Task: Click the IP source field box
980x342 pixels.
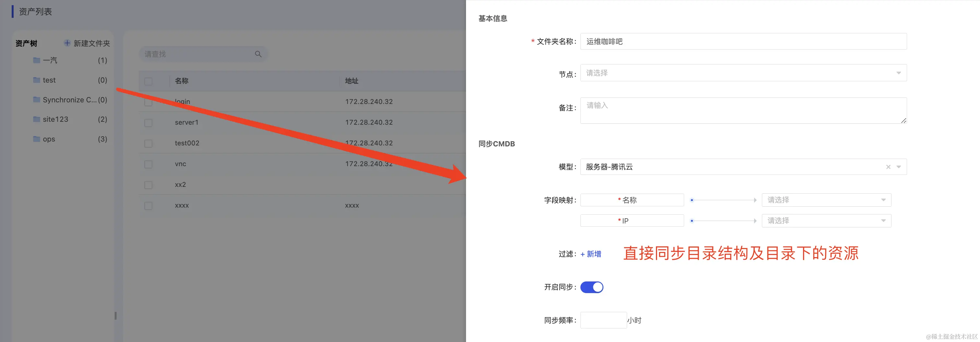Action: coord(632,221)
